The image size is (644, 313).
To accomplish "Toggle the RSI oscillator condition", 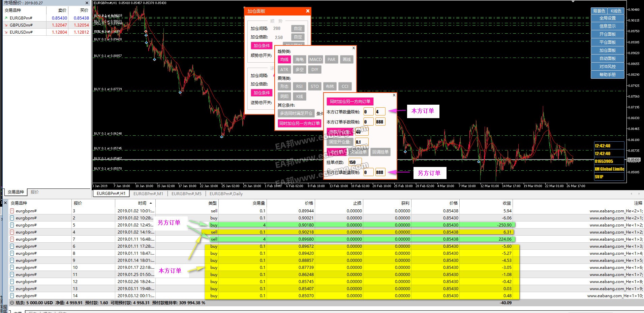I will click(x=299, y=86).
